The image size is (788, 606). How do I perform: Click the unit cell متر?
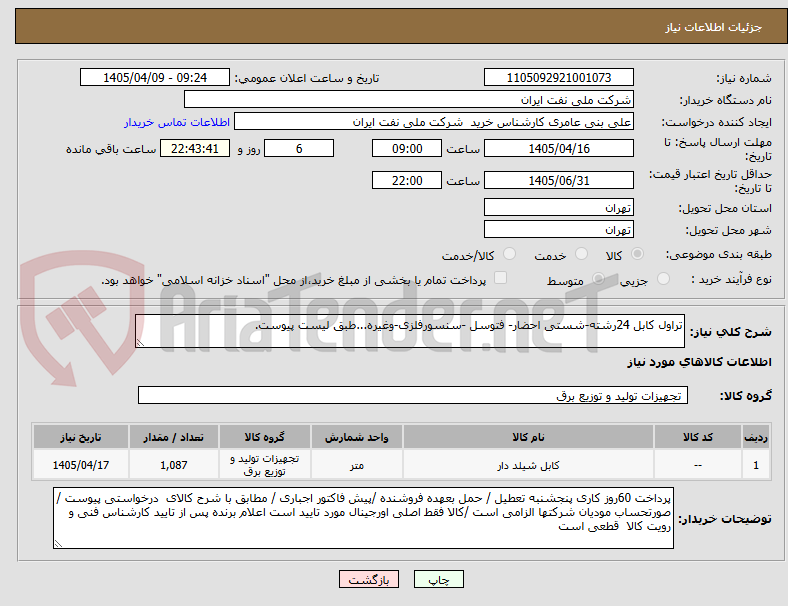click(x=356, y=465)
